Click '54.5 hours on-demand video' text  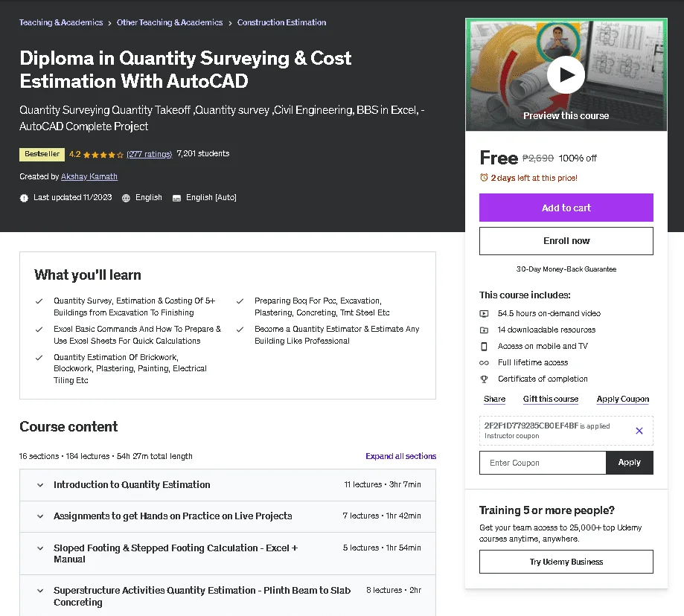coord(549,313)
